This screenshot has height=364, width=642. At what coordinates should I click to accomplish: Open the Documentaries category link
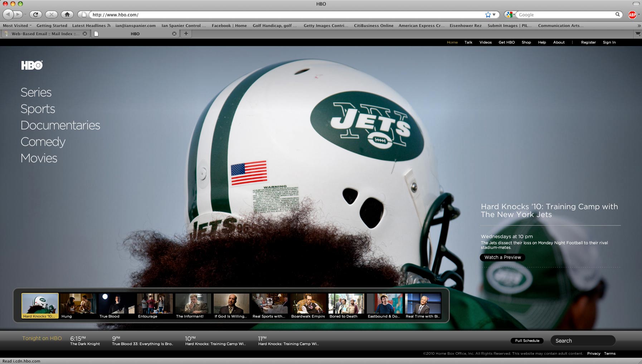pyautogui.click(x=60, y=126)
